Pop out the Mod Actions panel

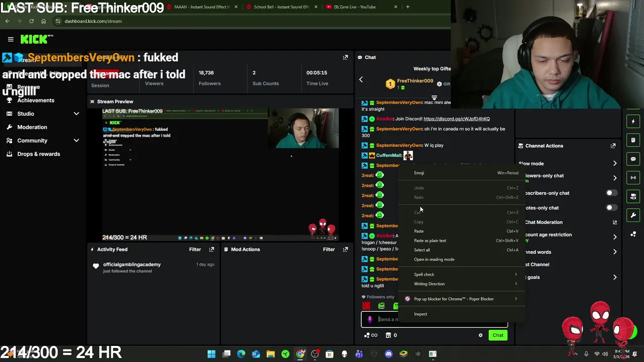pyautogui.click(x=345, y=249)
